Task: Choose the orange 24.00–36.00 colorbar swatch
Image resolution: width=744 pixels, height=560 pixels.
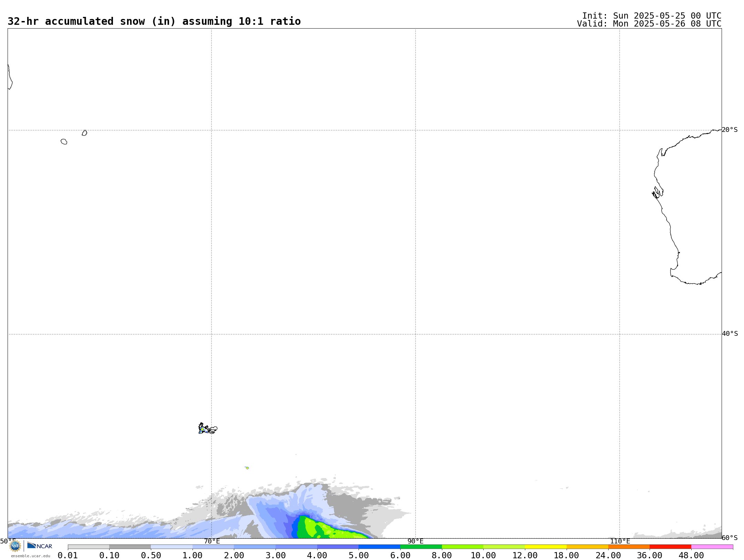Action: click(629, 547)
